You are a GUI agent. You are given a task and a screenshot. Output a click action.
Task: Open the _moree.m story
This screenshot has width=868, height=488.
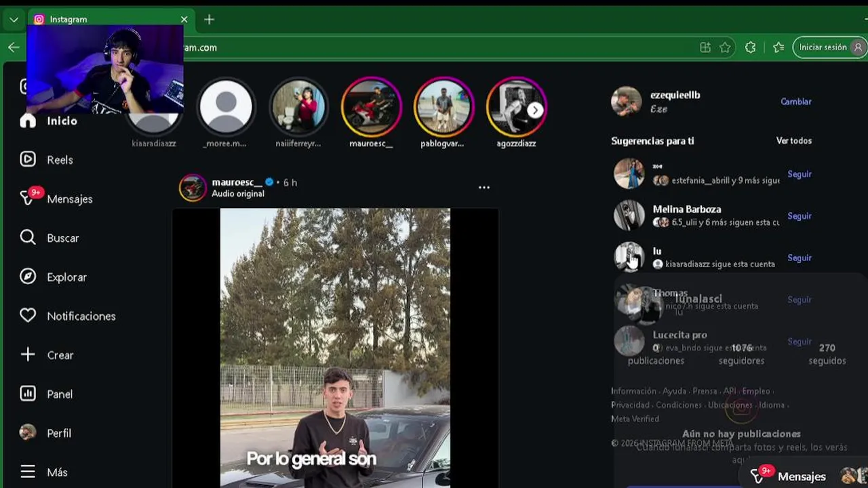[x=226, y=107]
